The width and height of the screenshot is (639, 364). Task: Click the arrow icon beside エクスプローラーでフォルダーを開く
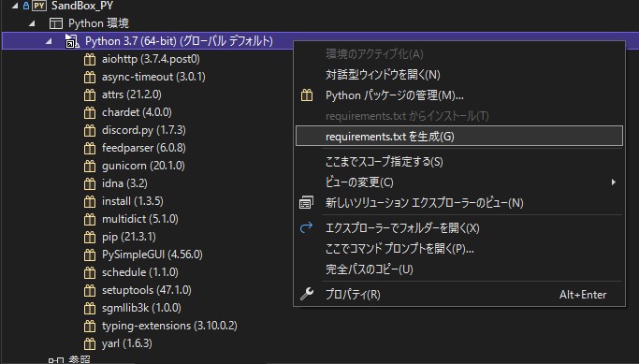[x=307, y=227]
